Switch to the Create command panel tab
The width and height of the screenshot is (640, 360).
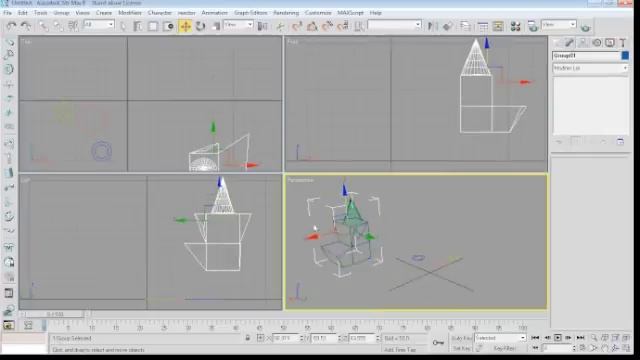(557, 42)
